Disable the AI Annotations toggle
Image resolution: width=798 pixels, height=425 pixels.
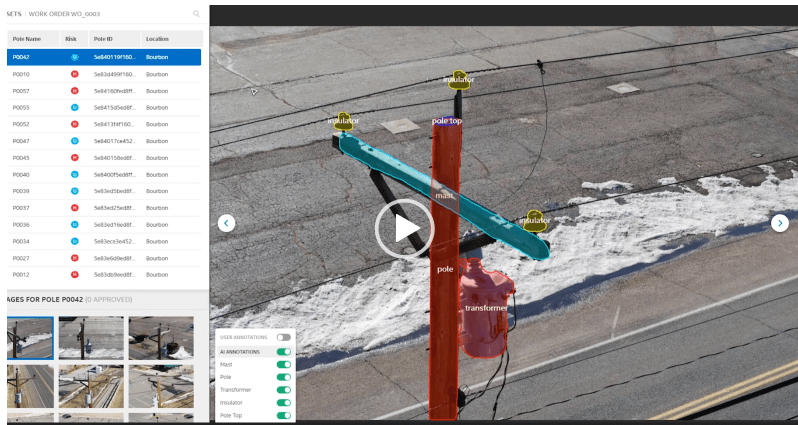(x=283, y=352)
